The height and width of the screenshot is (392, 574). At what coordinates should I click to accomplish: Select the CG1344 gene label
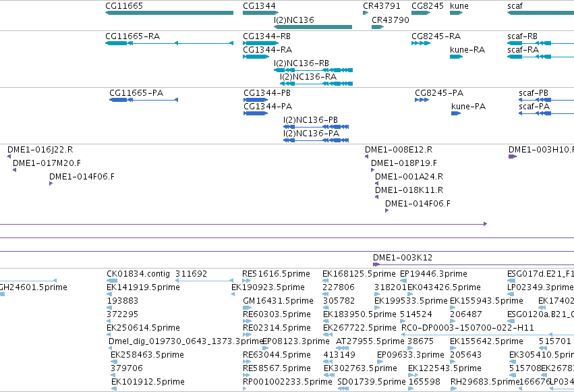pyautogui.click(x=259, y=6)
